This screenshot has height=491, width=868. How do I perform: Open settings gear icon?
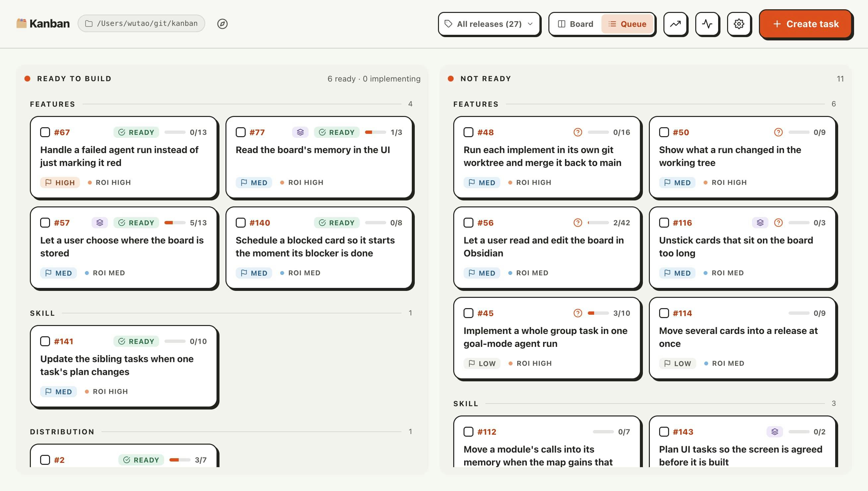739,24
